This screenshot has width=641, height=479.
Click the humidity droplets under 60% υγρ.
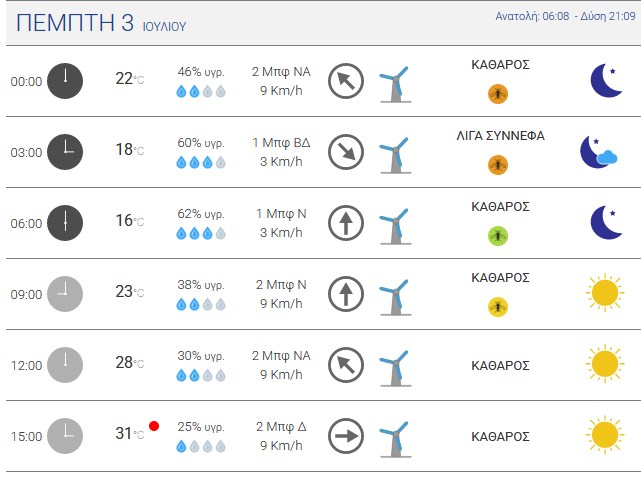click(x=201, y=163)
